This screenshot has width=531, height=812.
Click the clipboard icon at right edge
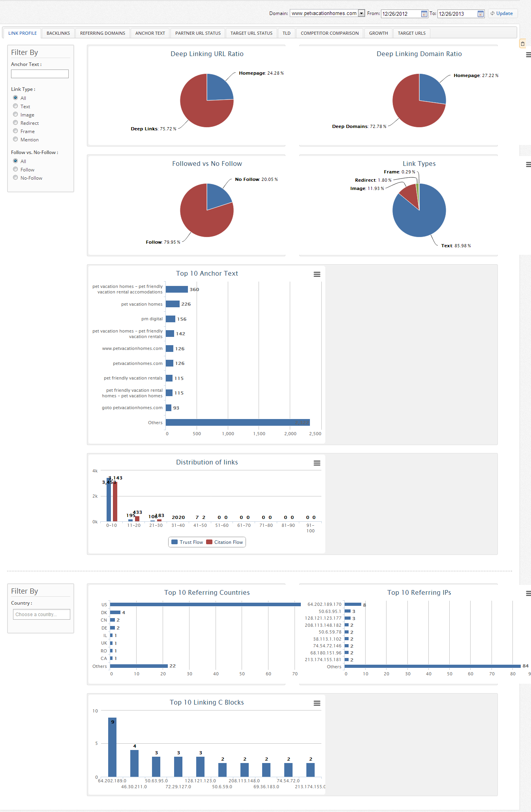522,44
